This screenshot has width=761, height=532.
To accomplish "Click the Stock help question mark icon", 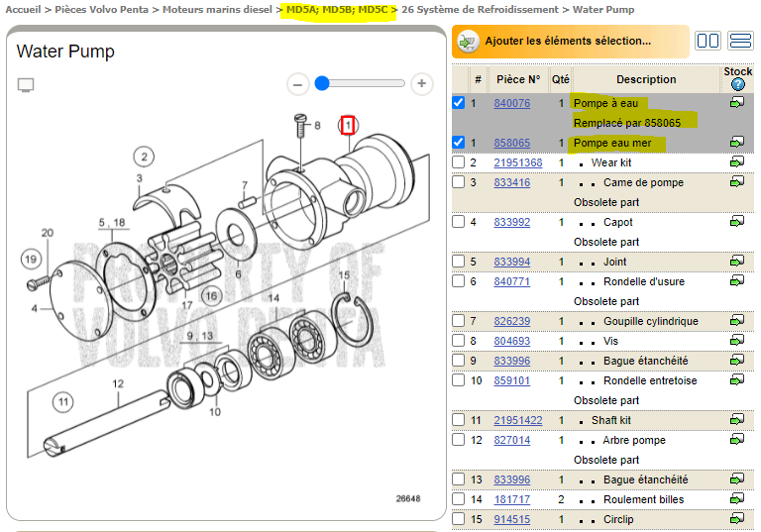I will (x=737, y=84).
